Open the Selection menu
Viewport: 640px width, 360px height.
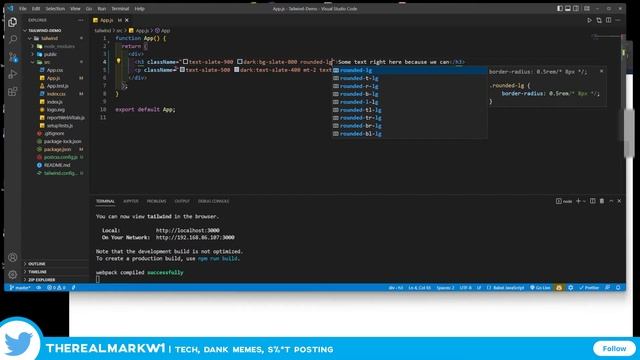click(x=55, y=9)
